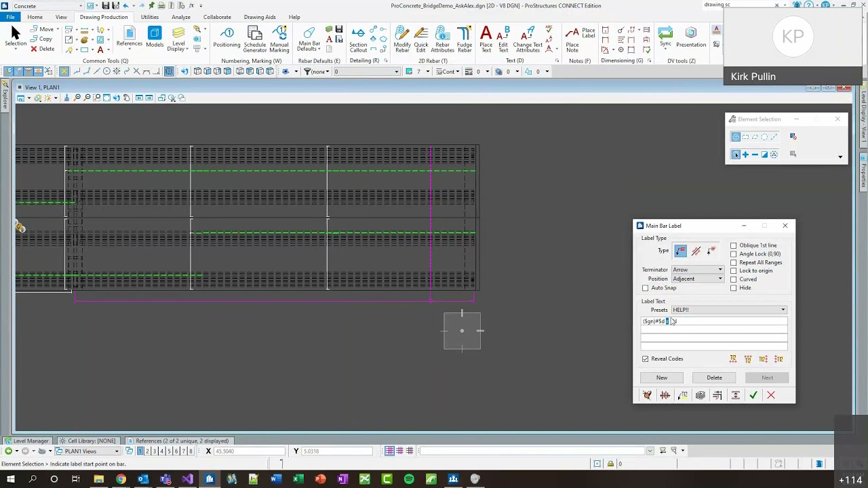
Task: Open the Section Callout tool
Action: point(358,39)
